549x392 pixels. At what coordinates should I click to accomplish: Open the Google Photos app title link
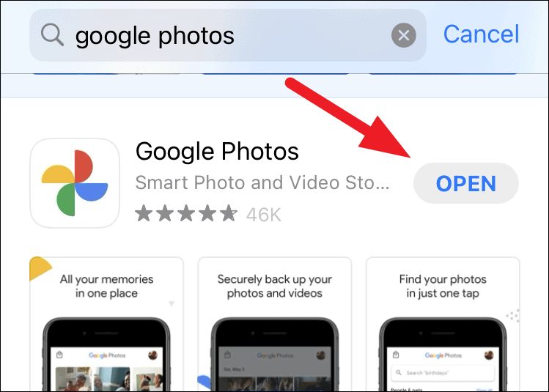217,152
